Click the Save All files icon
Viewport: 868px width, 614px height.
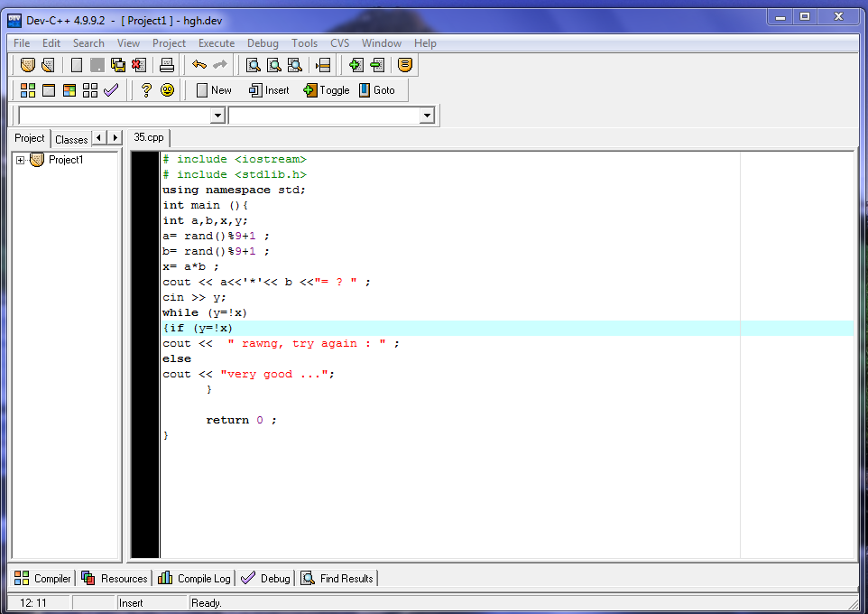(x=118, y=65)
